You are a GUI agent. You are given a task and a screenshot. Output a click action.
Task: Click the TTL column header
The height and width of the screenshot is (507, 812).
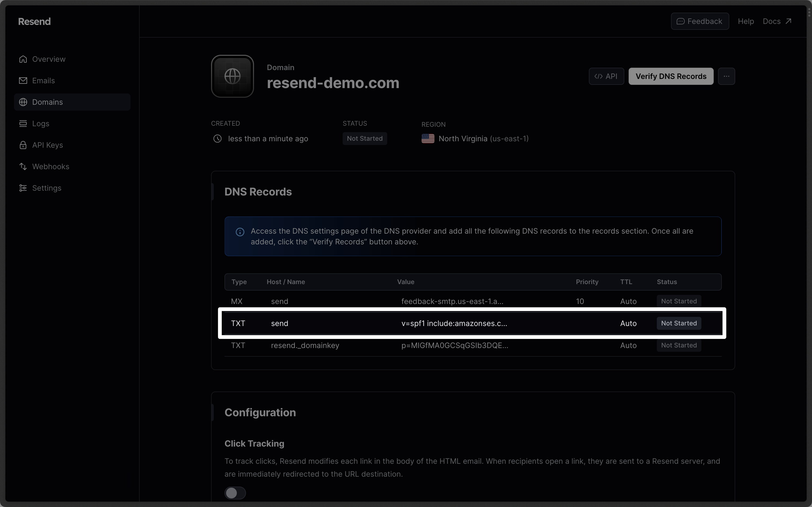[x=626, y=282]
